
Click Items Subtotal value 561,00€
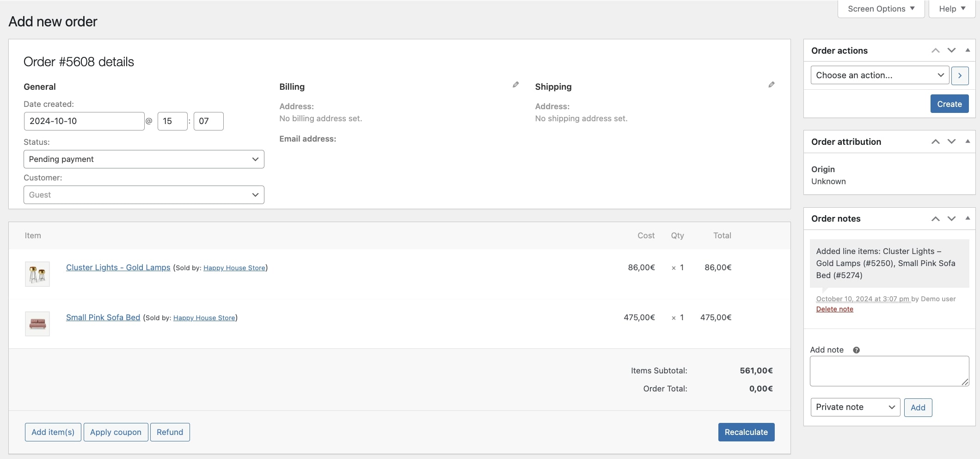(756, 371)
